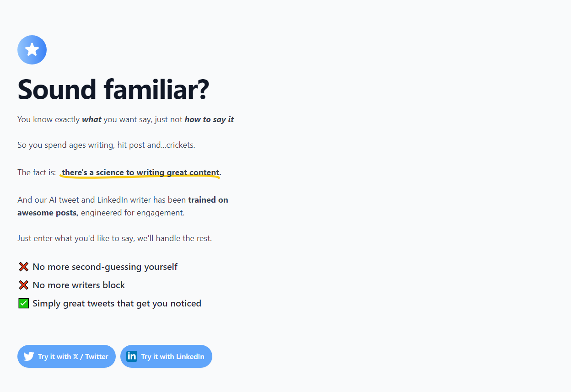Click the words The fact is:
The width and height of the screenshot is (571, 392).
[37, 172]
